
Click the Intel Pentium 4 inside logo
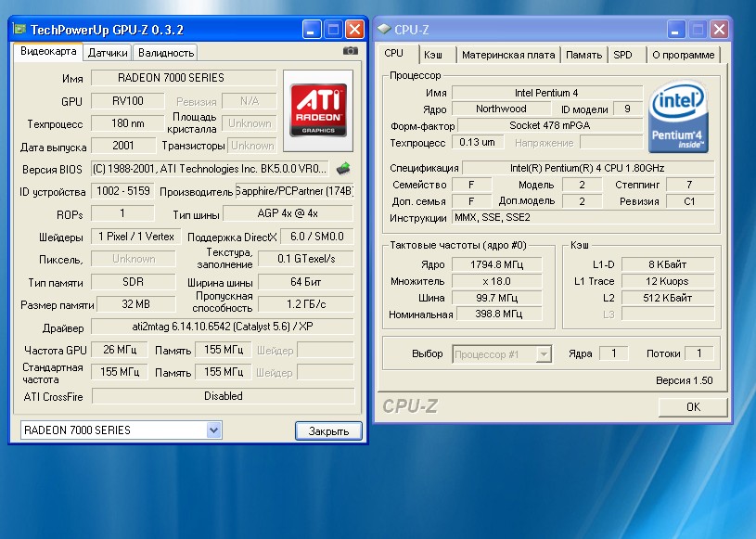(680, 118)
